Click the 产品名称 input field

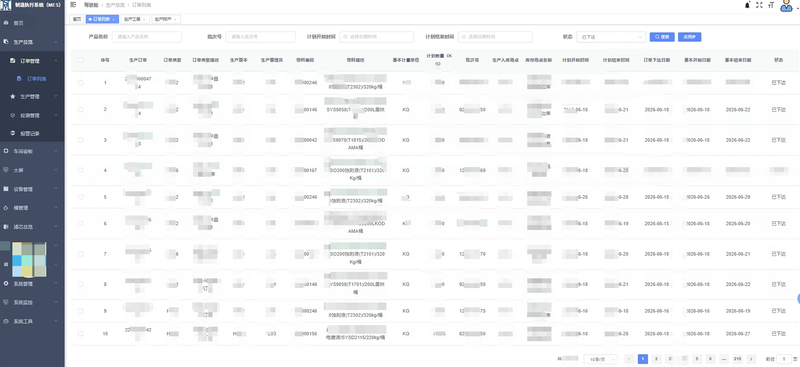[147, 37]
